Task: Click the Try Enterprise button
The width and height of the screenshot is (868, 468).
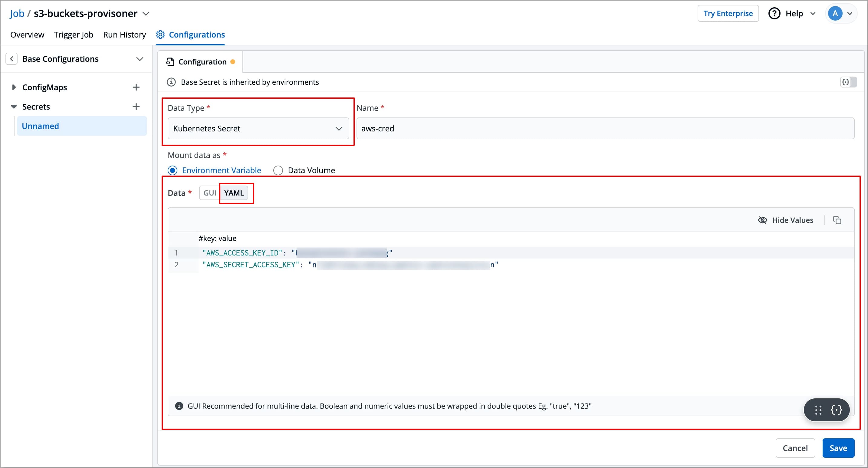Action: pos(728,13)
